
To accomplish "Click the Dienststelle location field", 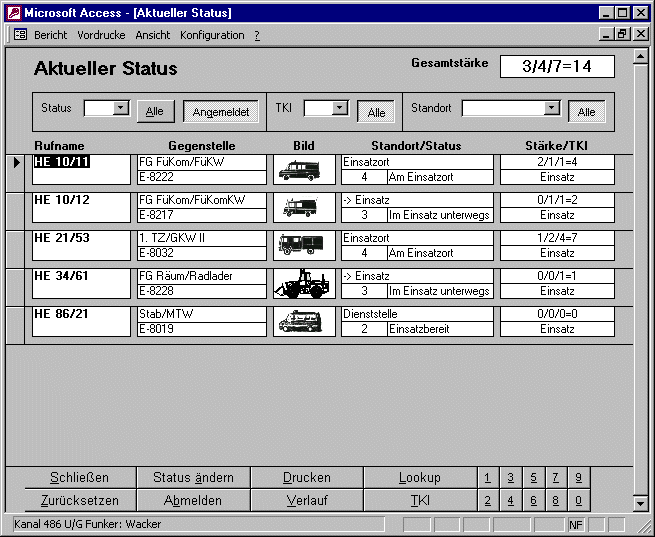I will pos(417,314).
